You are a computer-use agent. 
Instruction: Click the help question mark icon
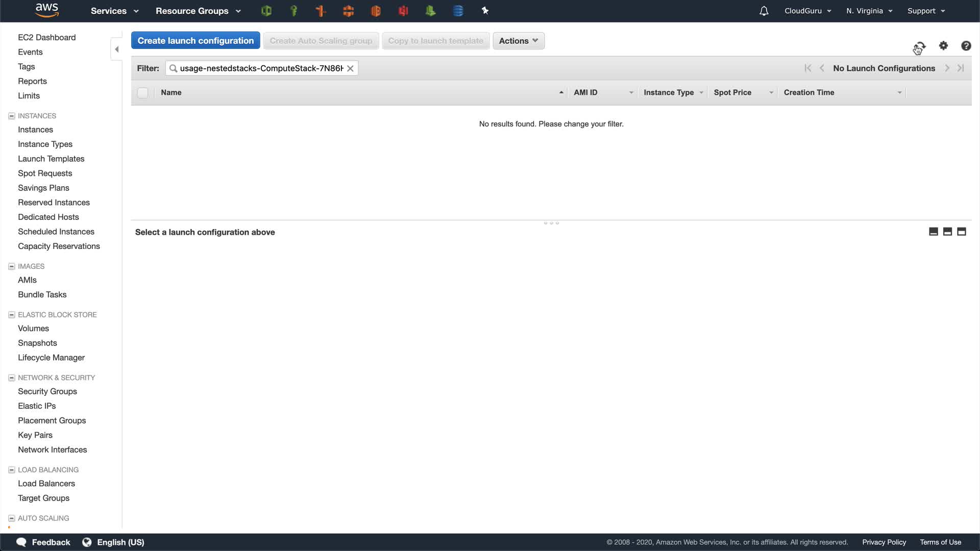pos(966,46)
